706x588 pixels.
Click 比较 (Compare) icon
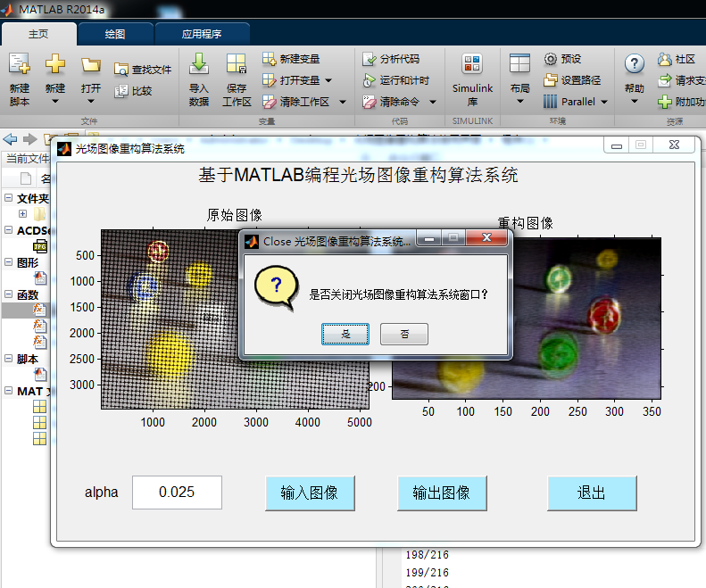click(x=121, y=91)
